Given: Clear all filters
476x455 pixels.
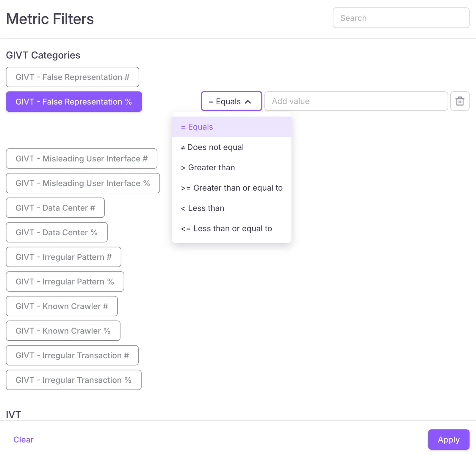Looking at the screenshot, I should point(24,440).
